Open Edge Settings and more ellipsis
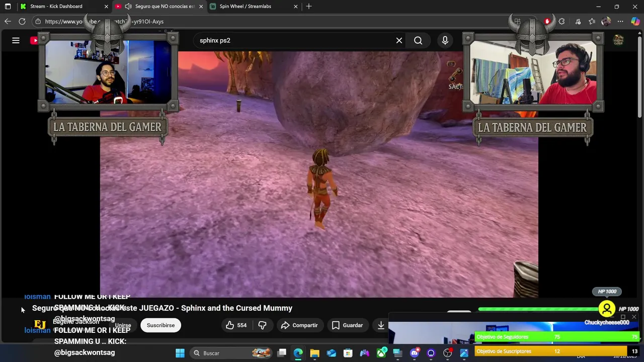This screenshot has height=362, width=644. click(620, 21)
